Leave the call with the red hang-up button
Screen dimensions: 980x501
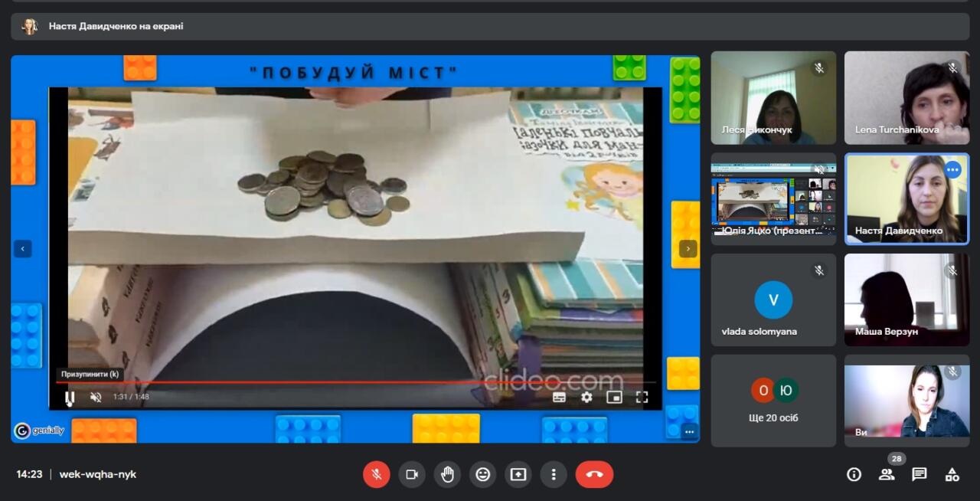[x=594, y=474]
